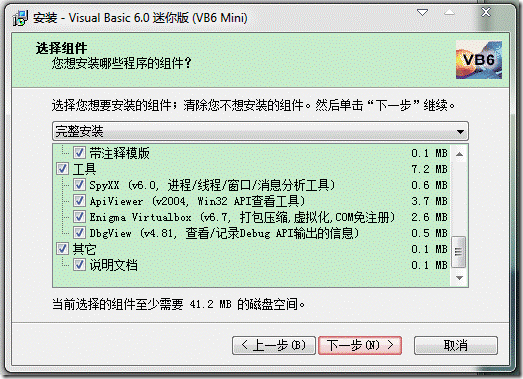
Task: Click the title bar dropdown triangle button
Action: (x=423, y=13)
